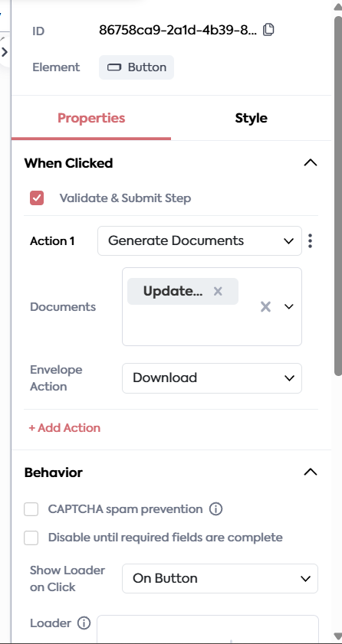This screenshot has width=342, height=644.
Task: Open the Action 1 three-dot options menu
Action: tap(310, 240)
